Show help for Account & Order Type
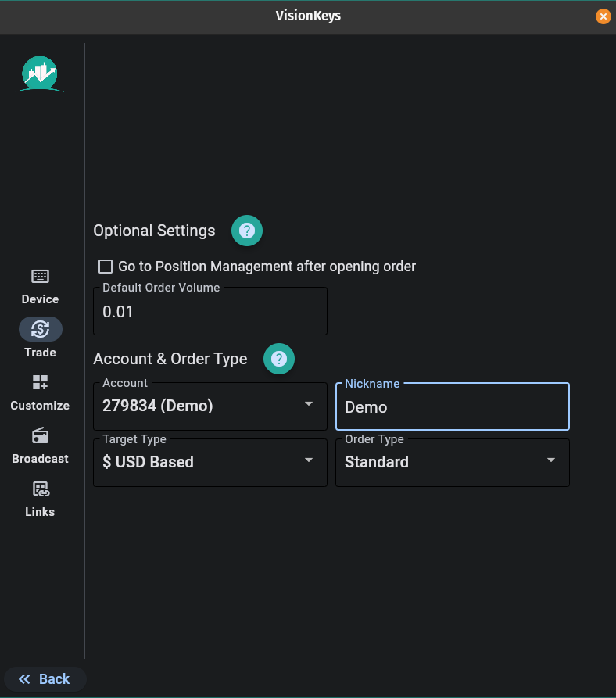 click(x=279, y=359)
